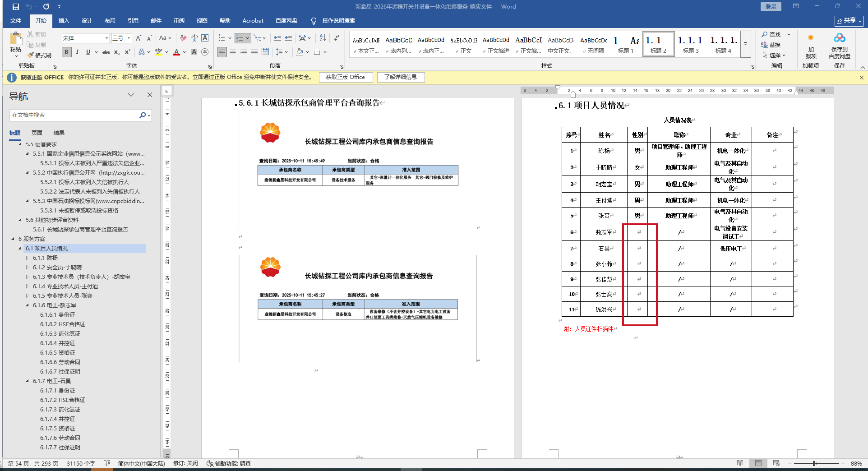This screenshot has height=471, width=868.
Task: Switch to Web Layout view in the status bar
Action: point(776,463)
